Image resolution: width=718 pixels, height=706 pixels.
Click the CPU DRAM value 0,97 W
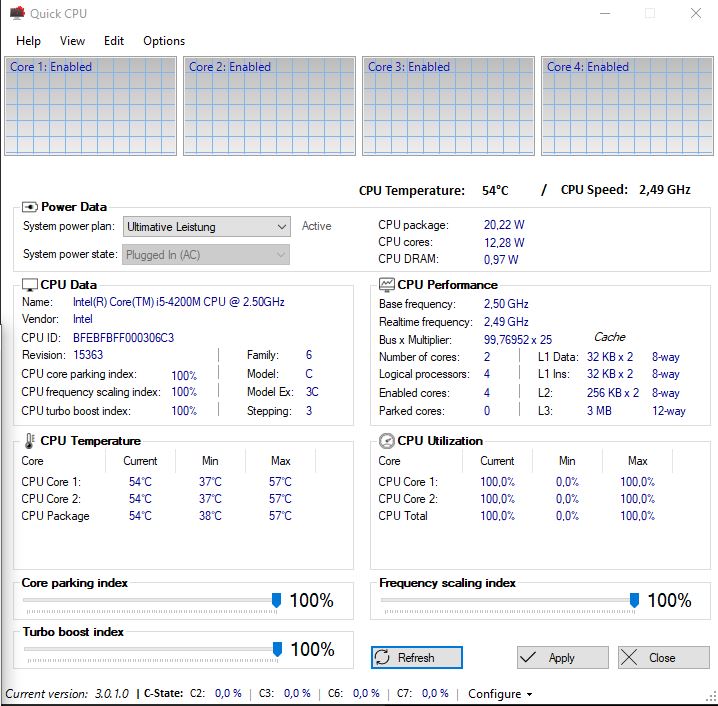click(501, 260)
